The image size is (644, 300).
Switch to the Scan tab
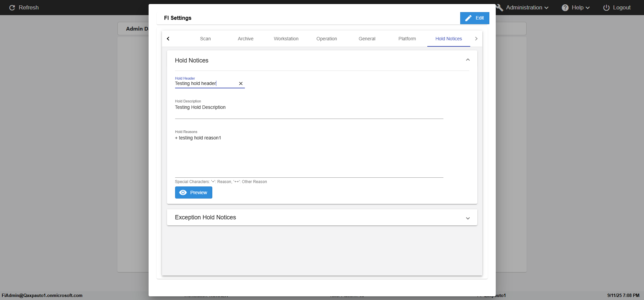(x=205, y=39)
